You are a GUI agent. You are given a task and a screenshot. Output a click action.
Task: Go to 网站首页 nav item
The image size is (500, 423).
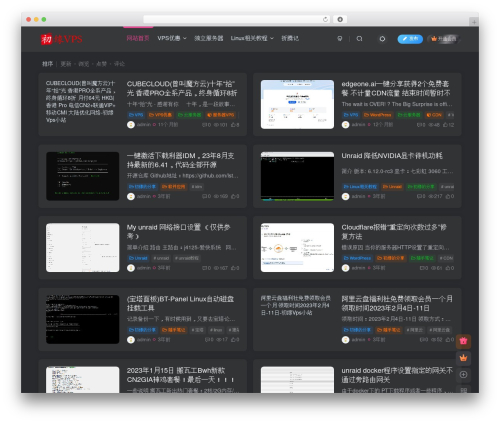coord(138,38)
